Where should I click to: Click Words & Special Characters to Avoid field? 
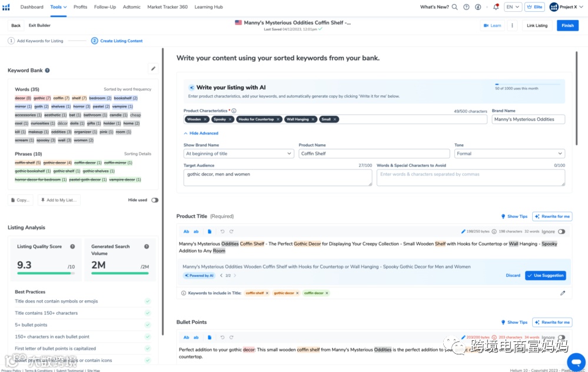click(x=471, y=177)
